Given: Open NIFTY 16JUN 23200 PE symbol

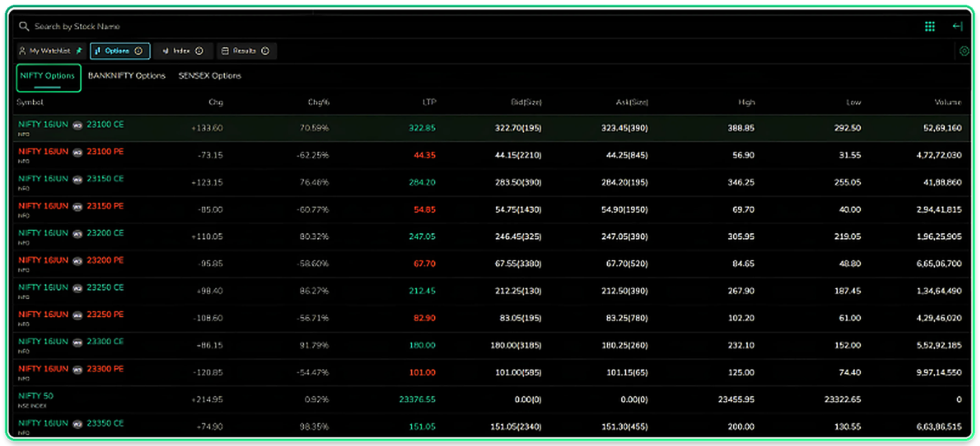Looking at the screenshot, I should tap(71, 260).
